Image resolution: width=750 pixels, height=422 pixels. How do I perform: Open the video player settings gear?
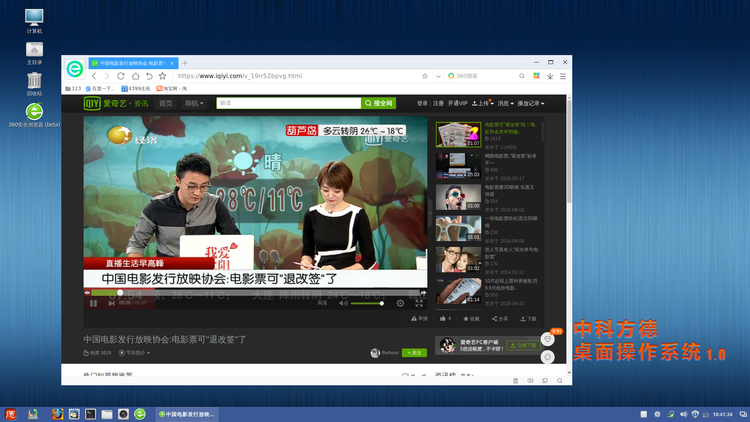400,303
